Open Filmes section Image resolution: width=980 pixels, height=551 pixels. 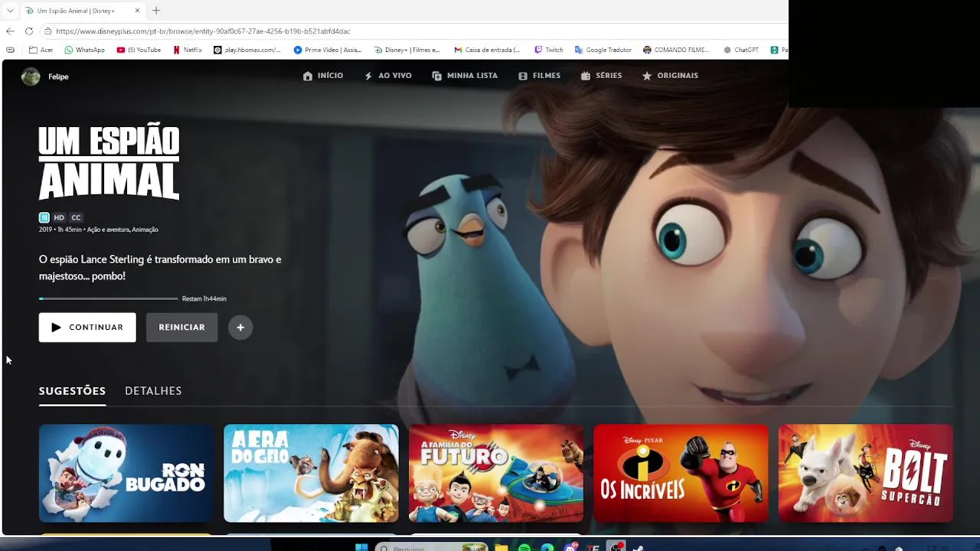coord(539,76)
